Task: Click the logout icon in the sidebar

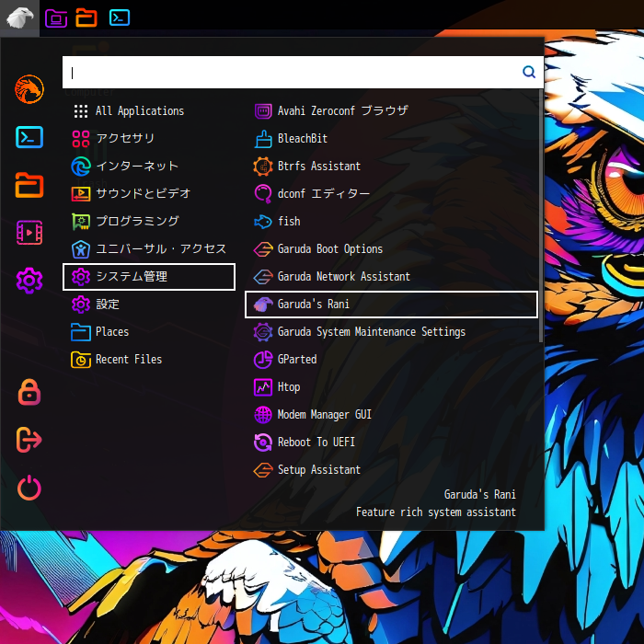Action: [29, 440]
